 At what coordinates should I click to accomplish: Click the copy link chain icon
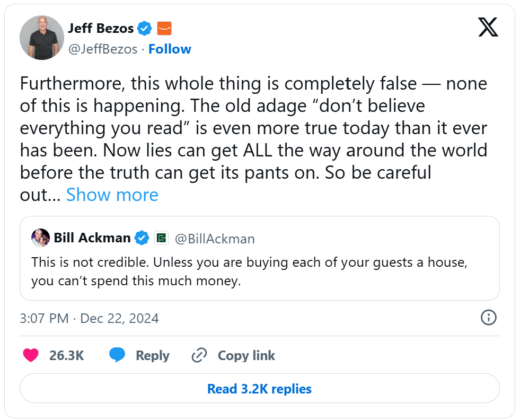pos(199,355)
